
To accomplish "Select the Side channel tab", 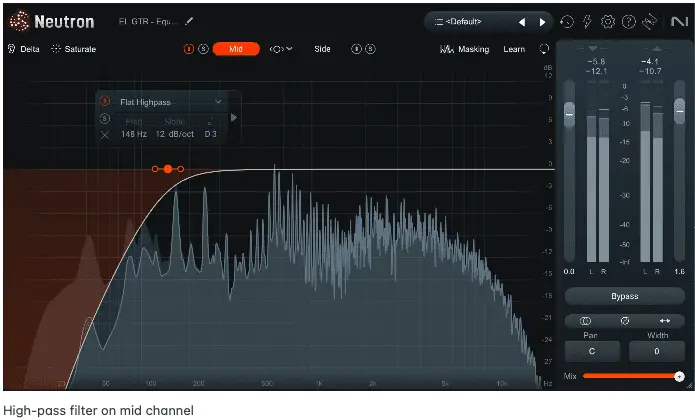I will point(322,49).
